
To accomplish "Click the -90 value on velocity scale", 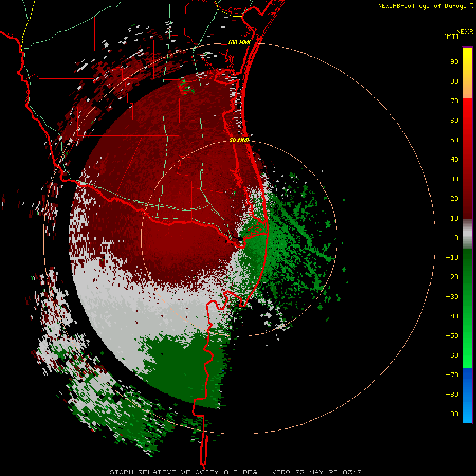I will pos(452,414).
